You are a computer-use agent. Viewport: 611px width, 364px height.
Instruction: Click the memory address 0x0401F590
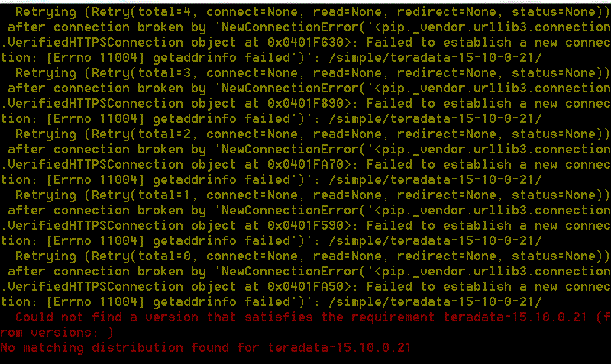point(305,226)
